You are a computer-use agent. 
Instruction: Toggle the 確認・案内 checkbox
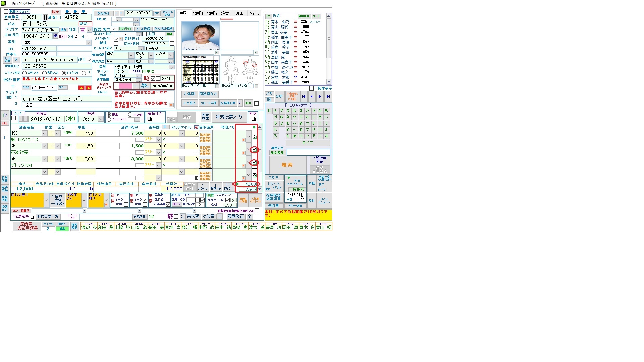coord(114,29)
